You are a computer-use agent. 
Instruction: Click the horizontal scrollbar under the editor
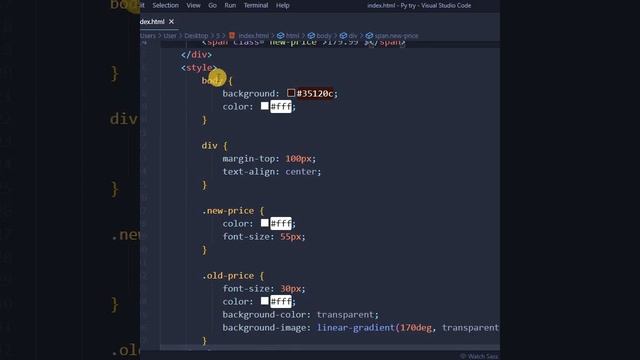(330, 347)
